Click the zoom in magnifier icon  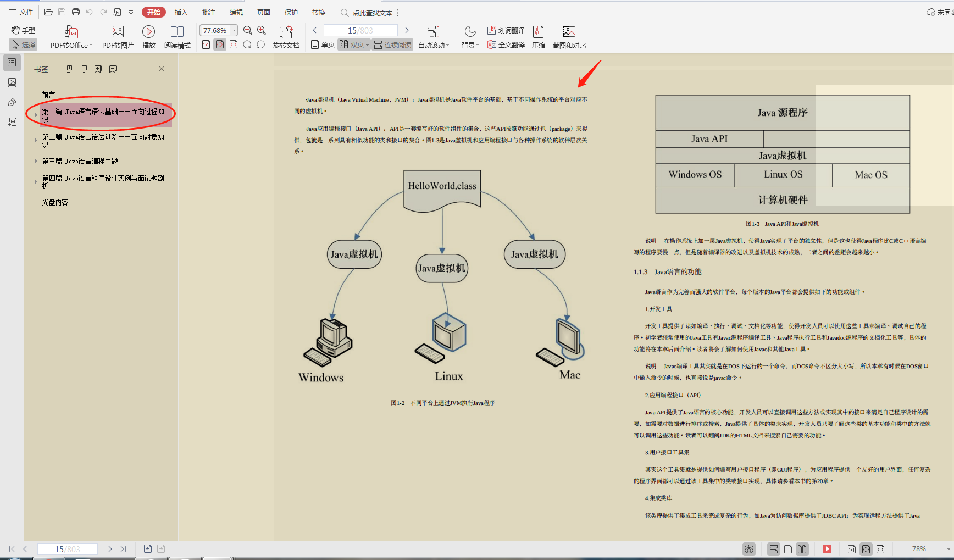(262, 31)
